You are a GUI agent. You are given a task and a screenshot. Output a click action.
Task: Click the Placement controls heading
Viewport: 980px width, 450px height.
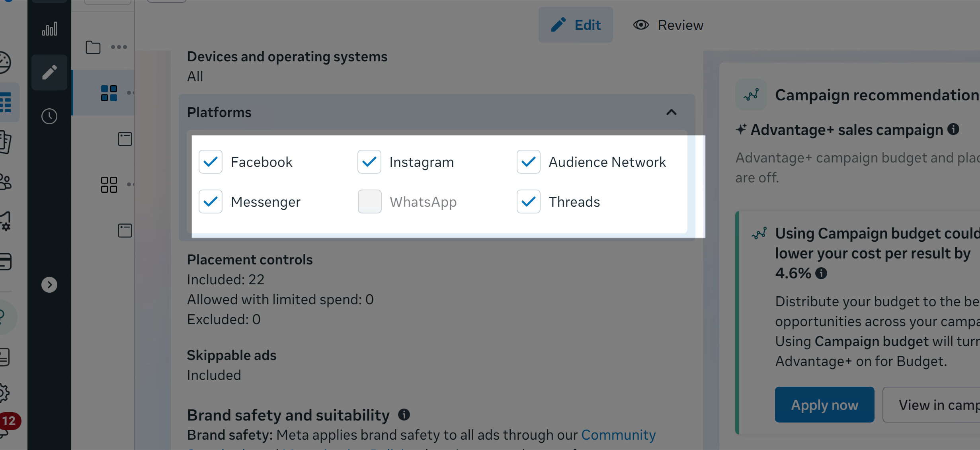click(x=250, y=260)
